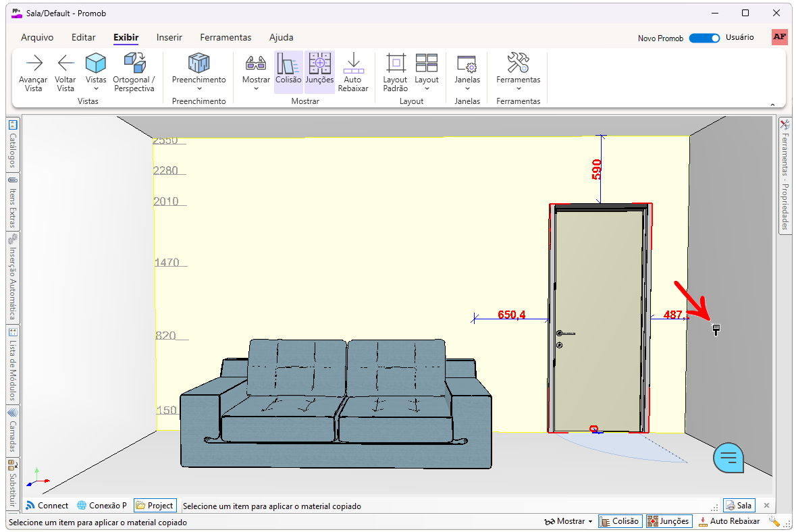Click the door in the 3D view
Screen dimensions: 796x532
[598, 317]
